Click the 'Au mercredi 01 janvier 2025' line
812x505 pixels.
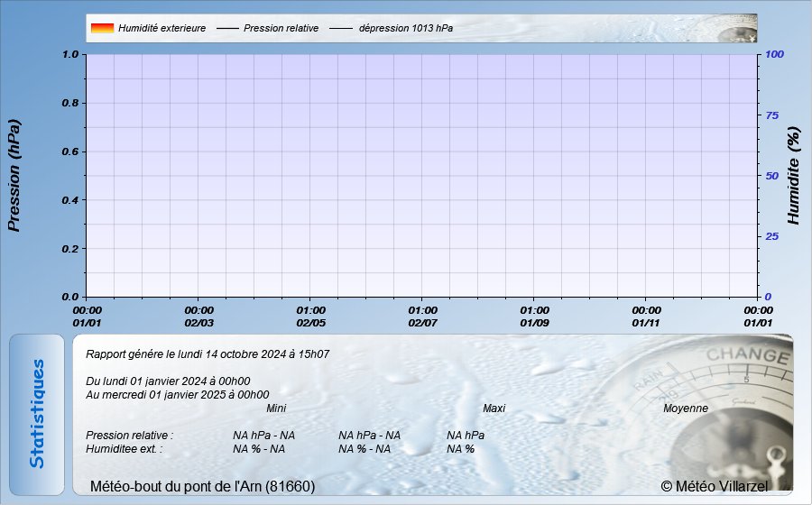tap(177, 395)
